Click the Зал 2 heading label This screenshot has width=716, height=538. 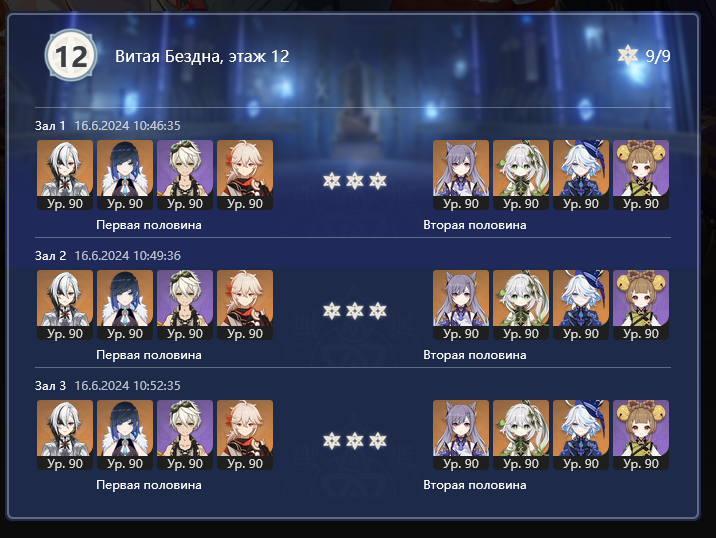pyautogui.click(x=51, y=256)
